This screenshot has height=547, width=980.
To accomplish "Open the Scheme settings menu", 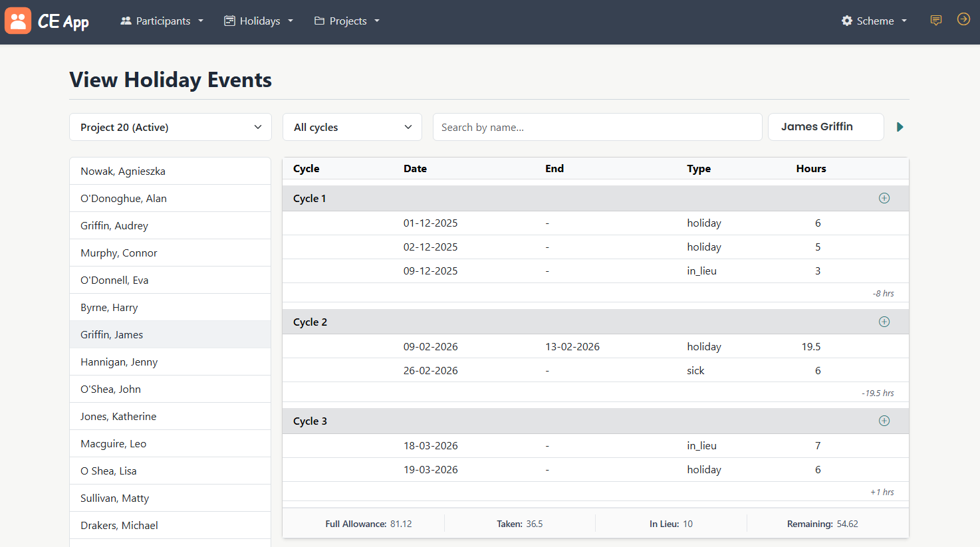I will point(874,21).
